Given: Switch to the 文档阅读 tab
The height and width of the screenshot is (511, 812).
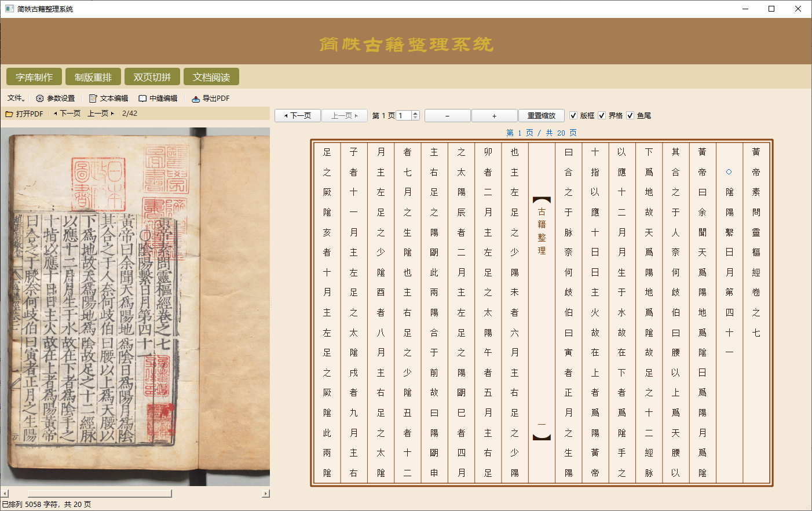Looking at the screenshot, I should click(x=211, y=77).
